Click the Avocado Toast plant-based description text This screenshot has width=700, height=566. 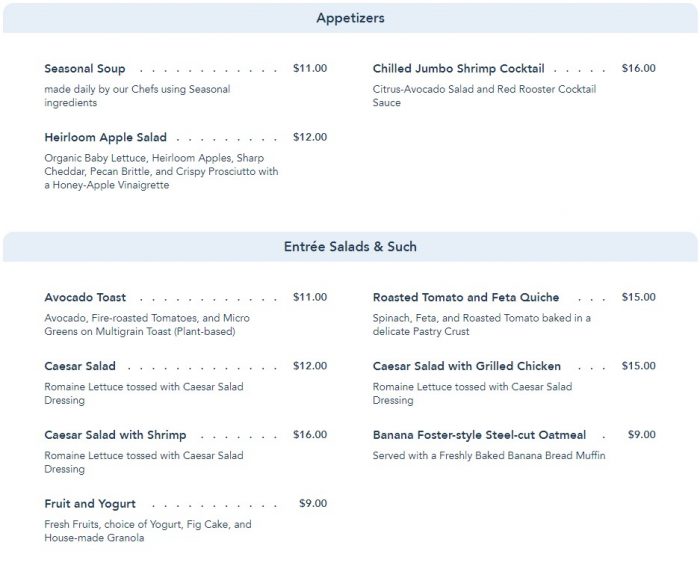pyautogui.click(x=147, y=325)
